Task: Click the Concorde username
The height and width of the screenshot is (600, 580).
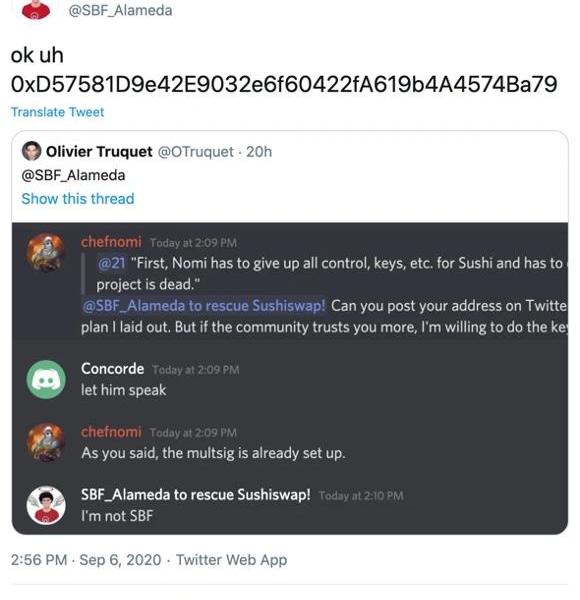Action: 112,369
